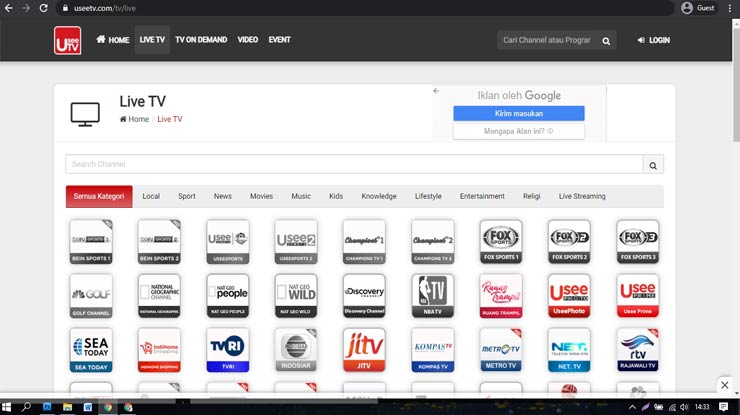Screen dimensions: 740x415
Task: Select the Semua Kategori tab
Action: tap(99, 196)
